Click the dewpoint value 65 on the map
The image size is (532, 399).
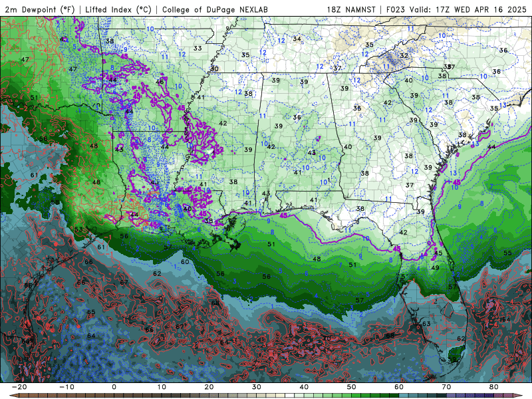pos(91,312)
